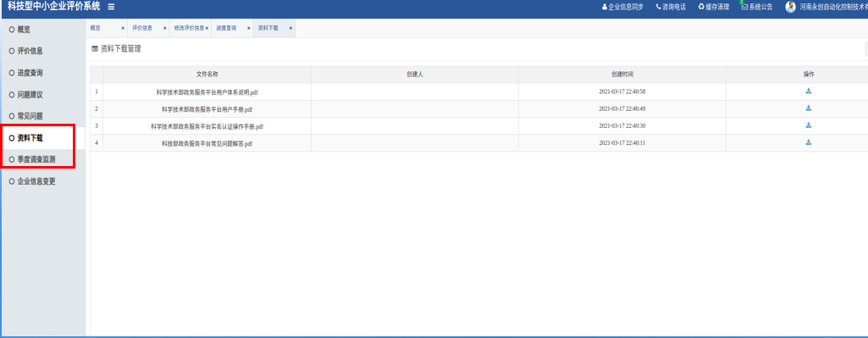This screenshot has width=868, height=338.
Task: Click the 创建时间 column header
Action: pos(622,75)
